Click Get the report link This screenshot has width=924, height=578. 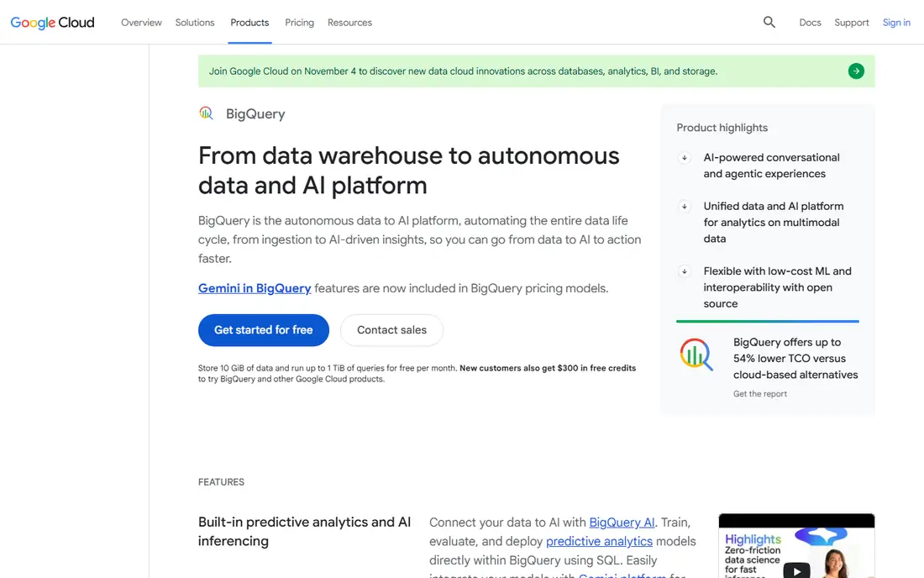(759, 393)
